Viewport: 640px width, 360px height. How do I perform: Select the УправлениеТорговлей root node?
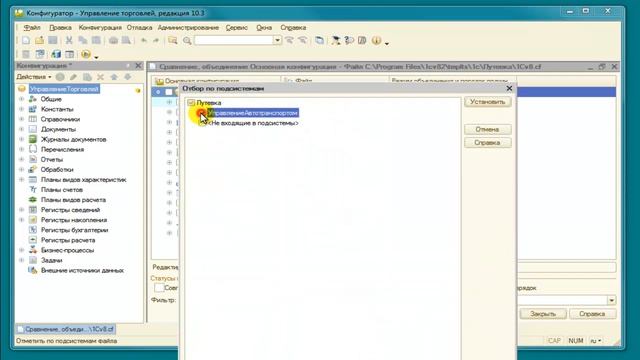[64, 89]
